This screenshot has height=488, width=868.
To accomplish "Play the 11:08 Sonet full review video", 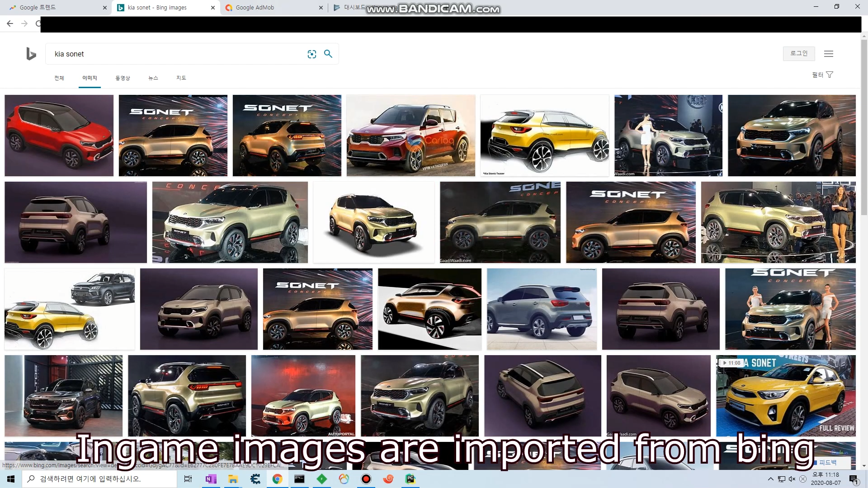I will 786,396.
